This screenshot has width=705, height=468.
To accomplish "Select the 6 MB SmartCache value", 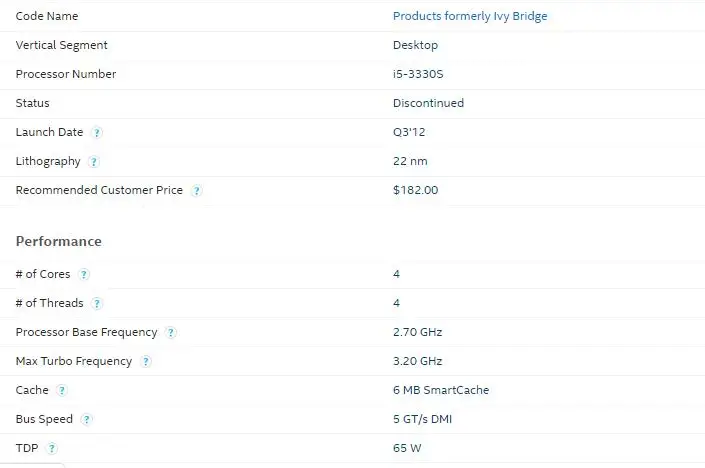I will (441, 390).
